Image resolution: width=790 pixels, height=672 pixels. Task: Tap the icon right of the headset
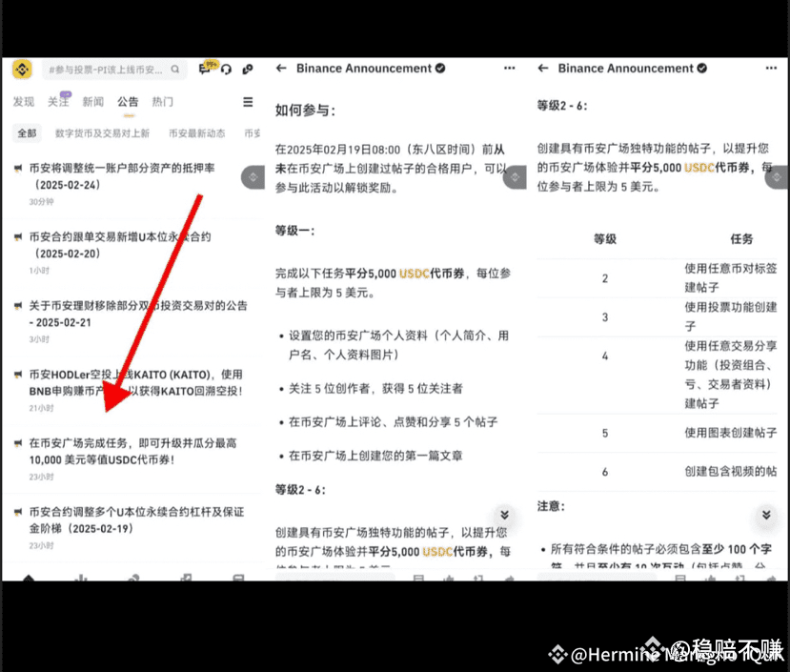(248, 69)
